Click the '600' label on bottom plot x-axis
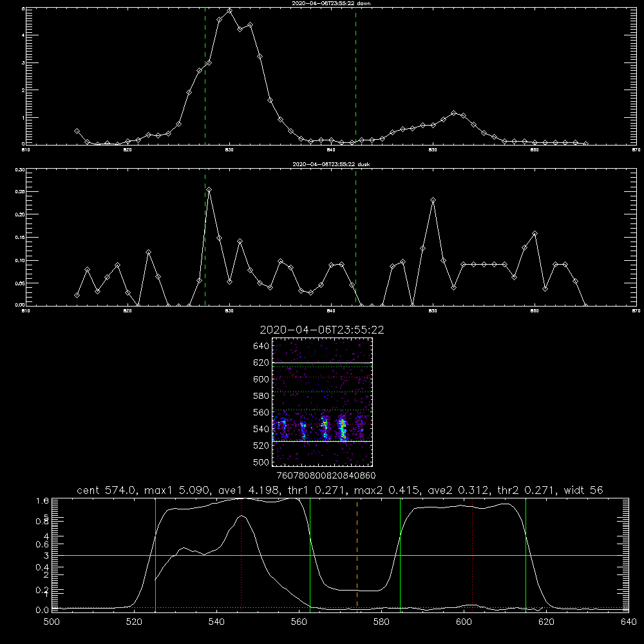This screenshot has width=644, height=644. click(x=464, y=622)
